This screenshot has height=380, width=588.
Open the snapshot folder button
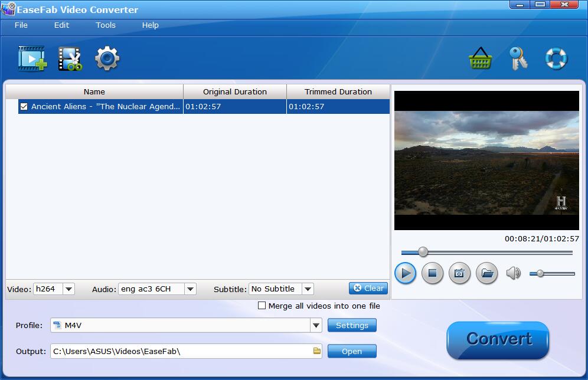pos(486,273)
